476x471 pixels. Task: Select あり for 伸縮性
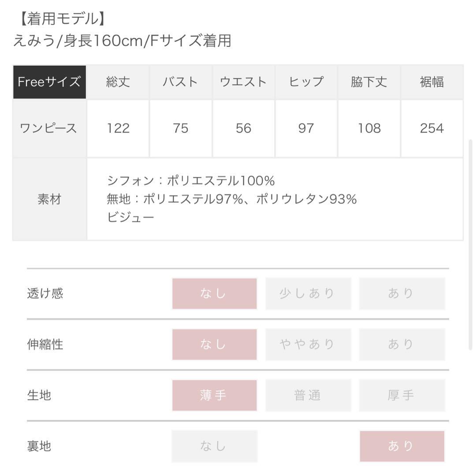[402, 344]
